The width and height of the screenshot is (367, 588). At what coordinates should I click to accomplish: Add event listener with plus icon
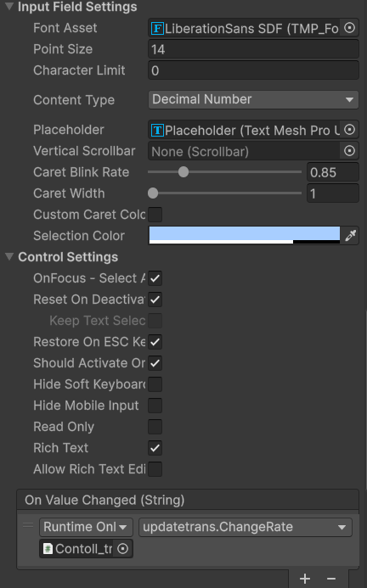(x=305, y=579)
